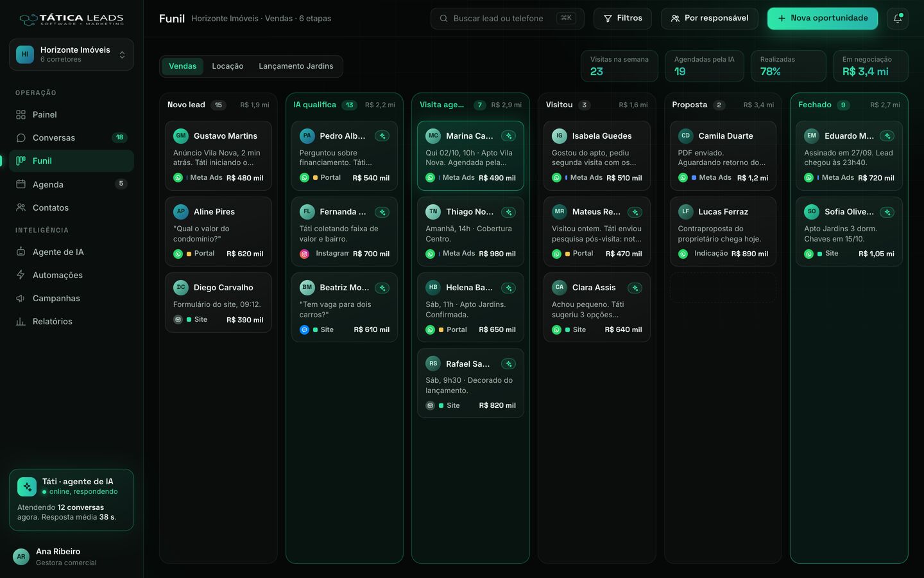Image resolution: width=924 pixels, height=578 pixels.
Task: Switch to the Vendas pipeline tab
Action: coord(182,66)
